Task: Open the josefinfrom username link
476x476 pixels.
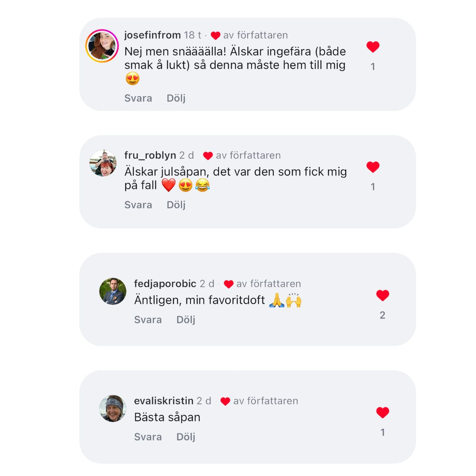Action: tap(153, 35)
